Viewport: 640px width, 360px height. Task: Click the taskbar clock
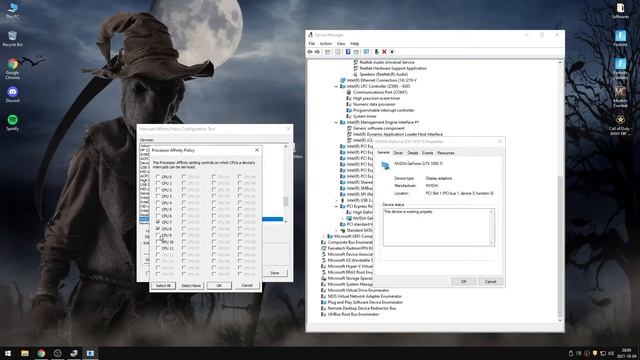pos(626,353)
